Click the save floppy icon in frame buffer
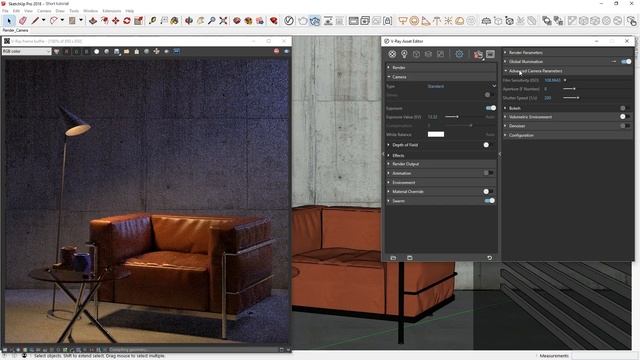 point(117,51)
